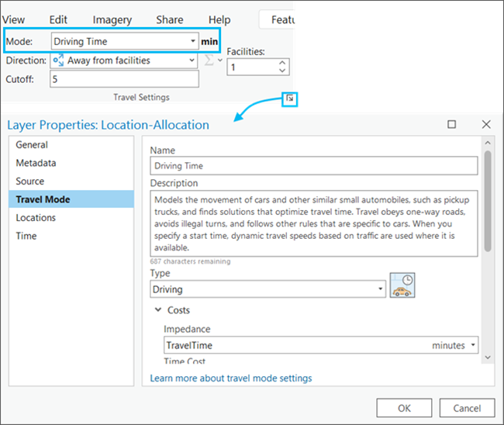The width and height of the screenshot is (504, 425).
Task: Increase the Facilities count by one
Action: click(x=282, y=64)
